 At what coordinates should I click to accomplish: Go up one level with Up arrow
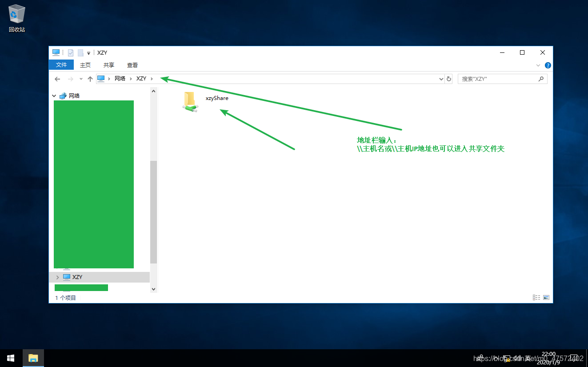pos(90,79)
